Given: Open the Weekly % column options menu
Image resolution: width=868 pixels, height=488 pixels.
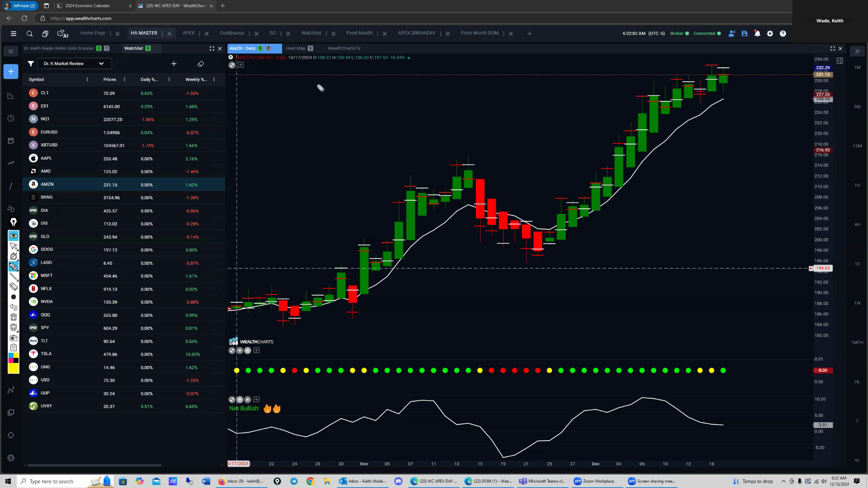Looking at the screenshot, I should pos(214,80).
